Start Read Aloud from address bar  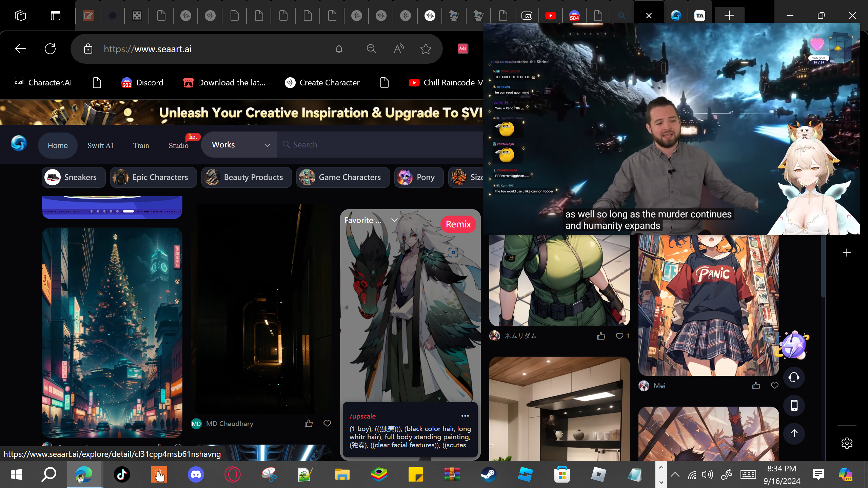pyautogui.click(x=399, y=49)
